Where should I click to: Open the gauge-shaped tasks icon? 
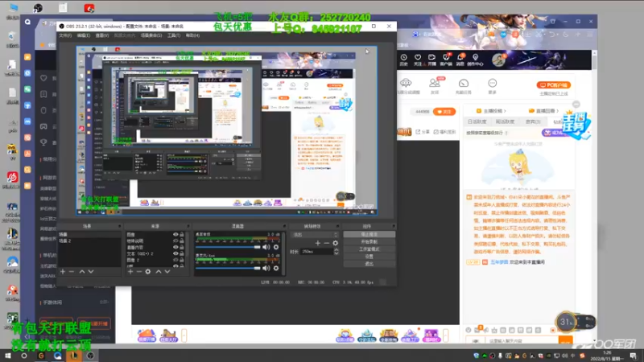click(464, 84)
